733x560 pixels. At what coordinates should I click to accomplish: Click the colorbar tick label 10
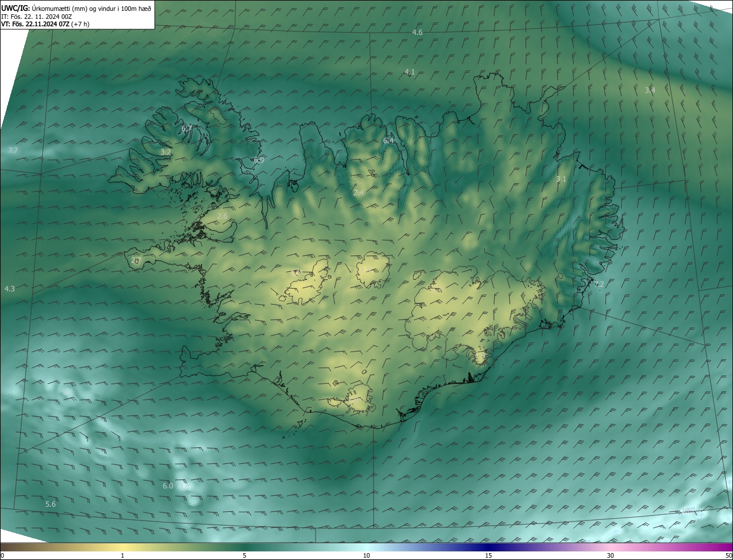[x=366, y=556]
